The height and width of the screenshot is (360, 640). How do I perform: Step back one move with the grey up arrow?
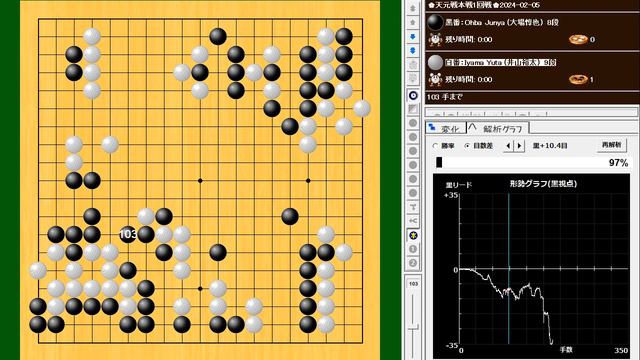point(413,22)
